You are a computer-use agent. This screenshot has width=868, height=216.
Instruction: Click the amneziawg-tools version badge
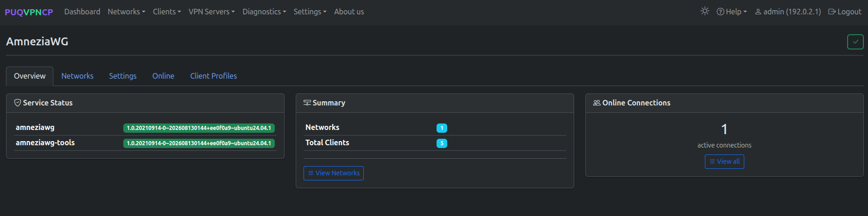tap(199, 143)
